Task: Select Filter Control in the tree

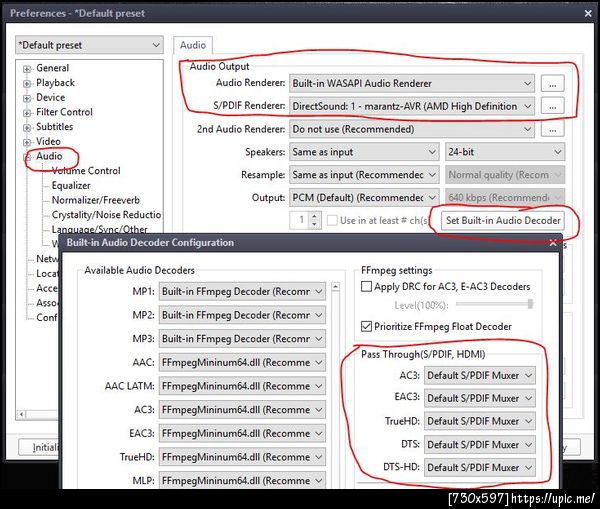Action: (x=64, y=112)
